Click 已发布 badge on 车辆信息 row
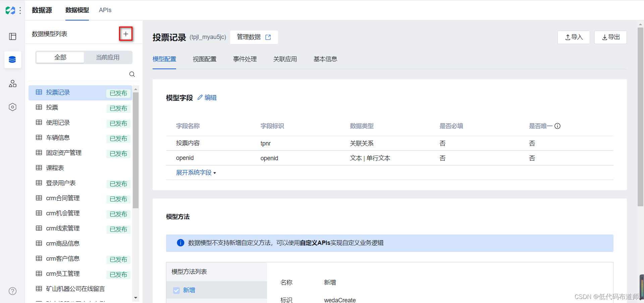The height and width of the screenshot is (303, 644). point(118,138)
